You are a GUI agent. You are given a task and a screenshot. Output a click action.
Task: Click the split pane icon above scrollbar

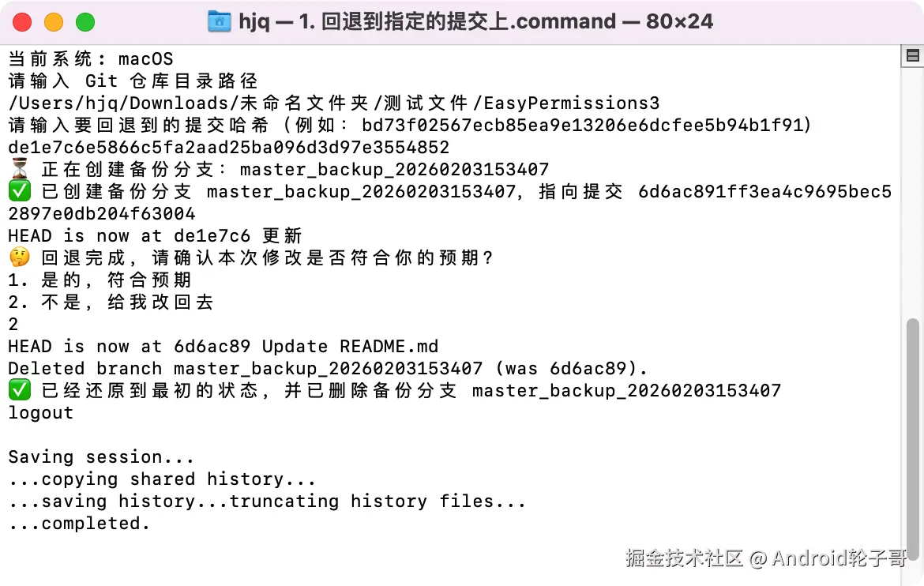[913, 55]
